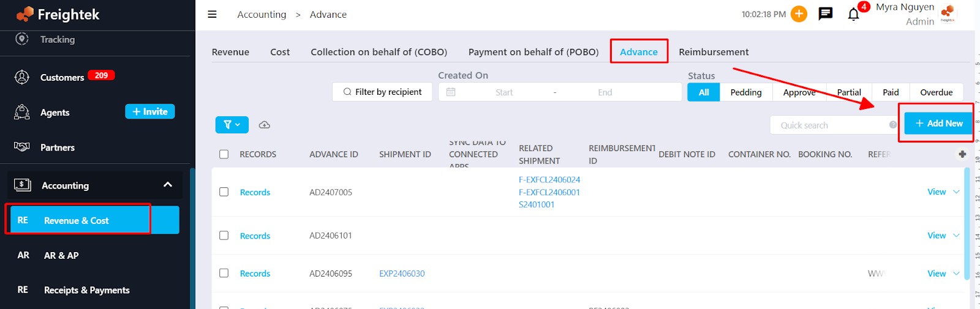This screenshot has height=309, width=980.
Task: Filter by Overdue status
Action: point(937,92)
